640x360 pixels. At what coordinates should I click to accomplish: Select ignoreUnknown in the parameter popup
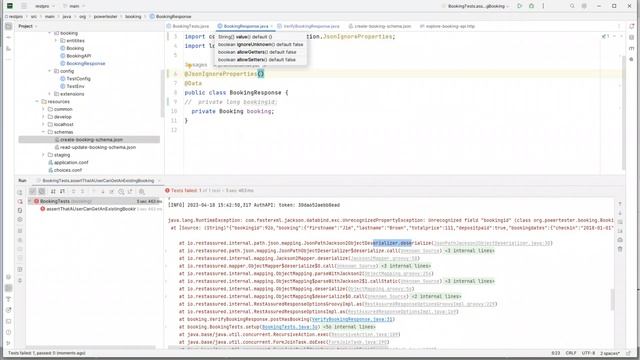tap(260, 44)
